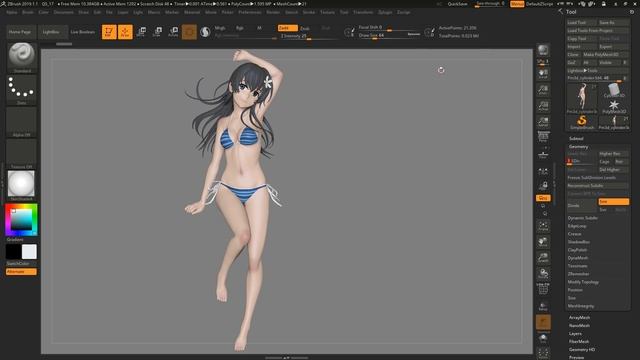Expand the Modify Topology section
The width and height of the screenshot is (640, 360).
click(x=583, y=282)
